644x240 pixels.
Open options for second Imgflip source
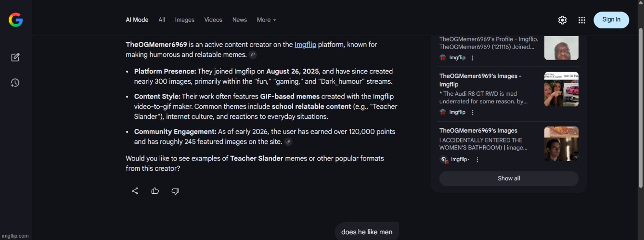(473, 112)
